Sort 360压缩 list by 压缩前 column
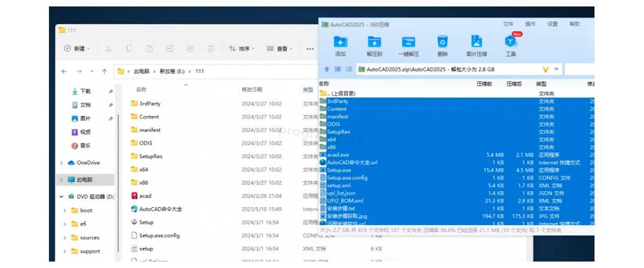 pos(484,84)
